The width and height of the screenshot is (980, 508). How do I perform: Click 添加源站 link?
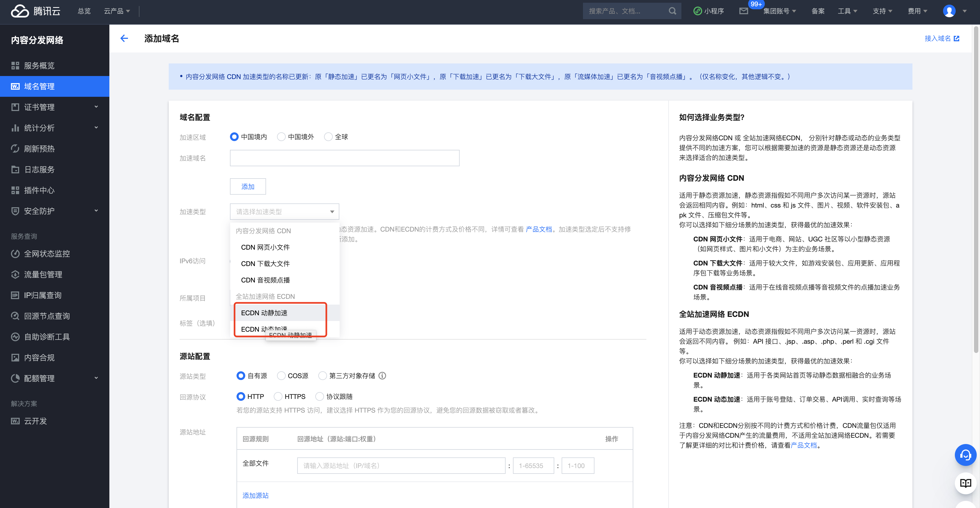256,495
